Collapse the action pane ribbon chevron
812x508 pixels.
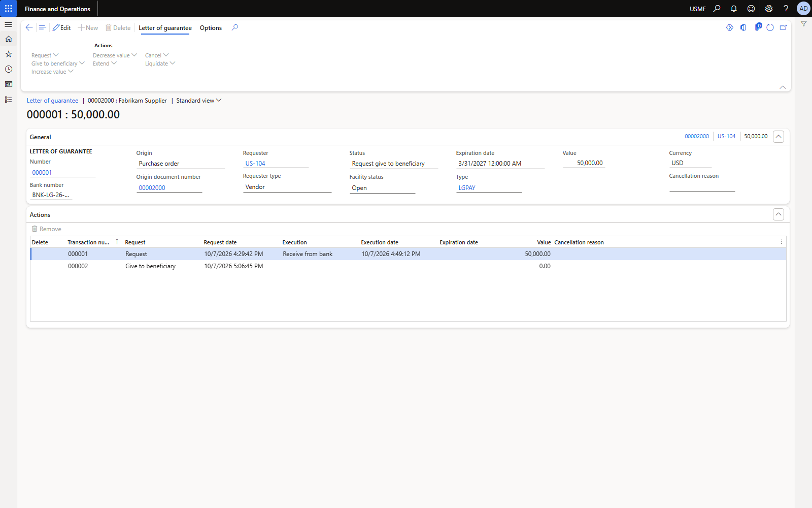click(x=783, y=87)
